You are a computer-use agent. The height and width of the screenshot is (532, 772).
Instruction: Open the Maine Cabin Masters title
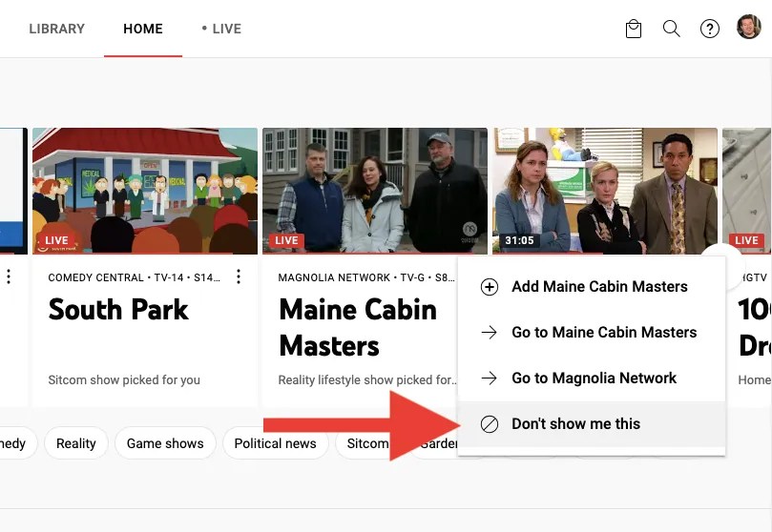tap(358, 328)
